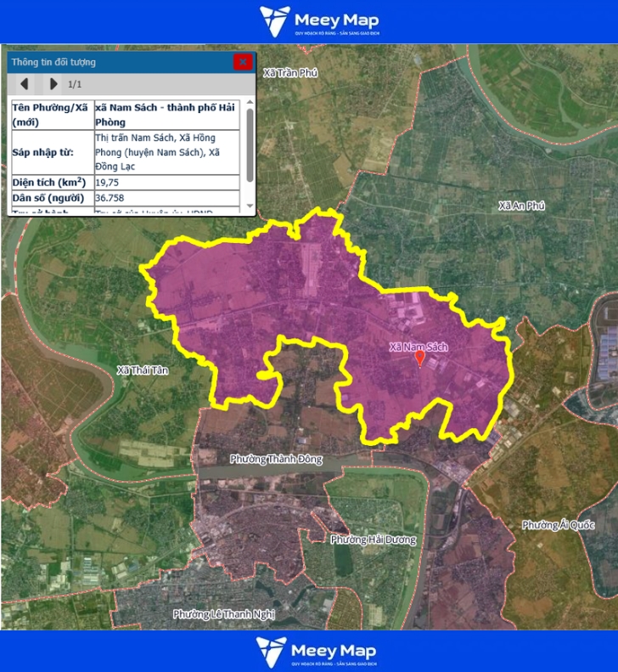618x672 pixels.
Task: Click the Thông tin đối tượng title bar
Action: tap(119, 62)
